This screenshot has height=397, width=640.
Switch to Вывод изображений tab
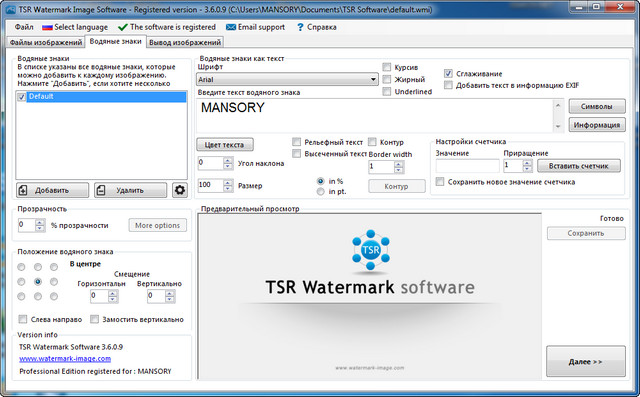tap(185, 42)
